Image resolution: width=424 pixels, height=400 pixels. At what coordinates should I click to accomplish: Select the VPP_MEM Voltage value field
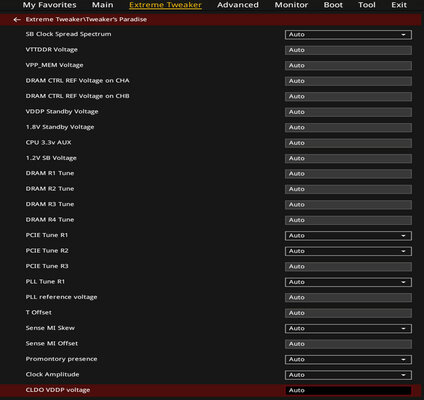[x=348, y=66]
